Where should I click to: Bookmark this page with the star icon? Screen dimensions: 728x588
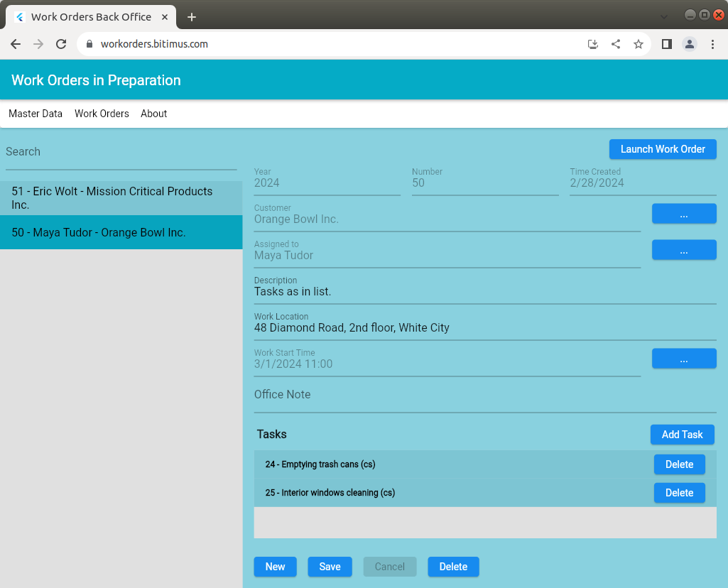click(639, 44)
